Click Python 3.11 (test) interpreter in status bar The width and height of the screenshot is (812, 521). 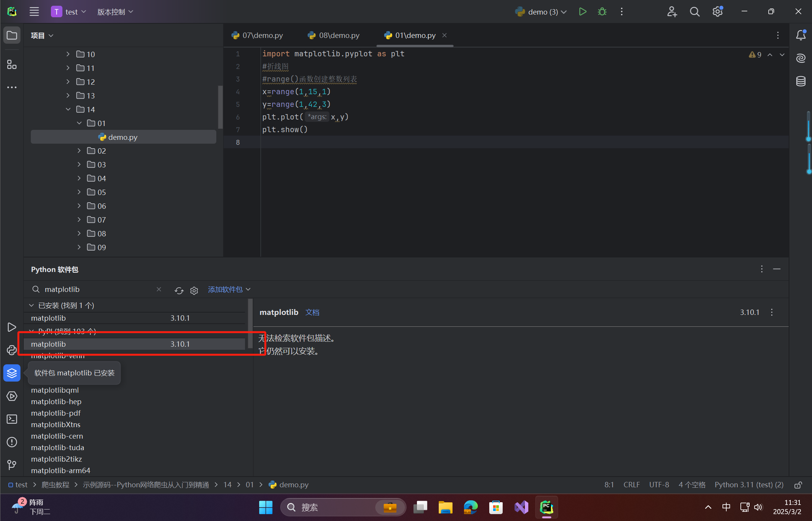coord(749,485)
